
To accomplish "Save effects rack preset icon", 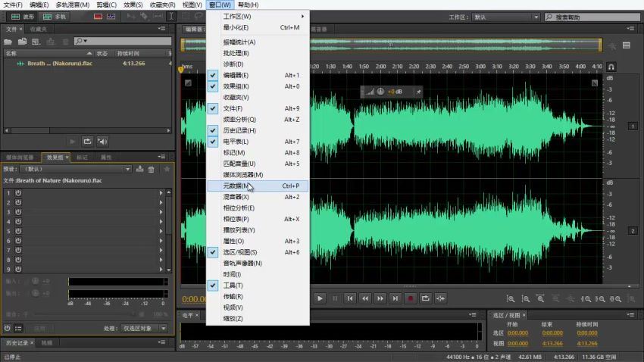I will (x=139, y=169).
